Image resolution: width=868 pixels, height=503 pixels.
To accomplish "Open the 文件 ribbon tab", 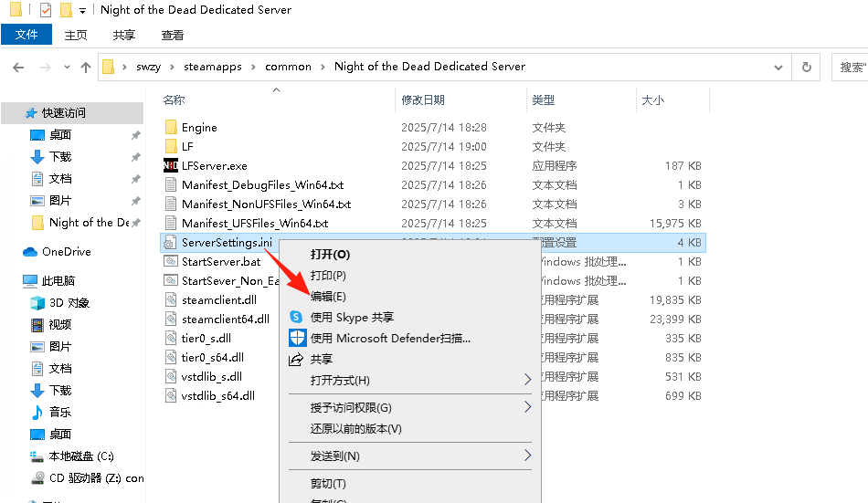I will [26, 35].
